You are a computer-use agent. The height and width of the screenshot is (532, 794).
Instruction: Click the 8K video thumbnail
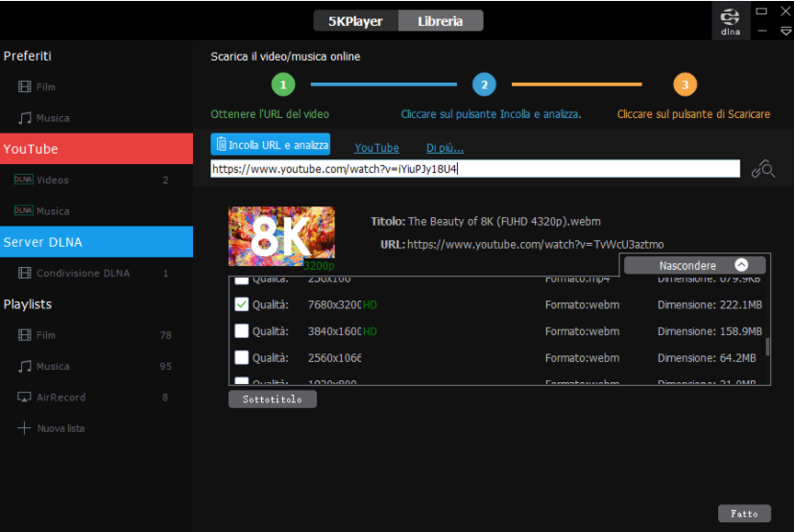click(281, 236)
